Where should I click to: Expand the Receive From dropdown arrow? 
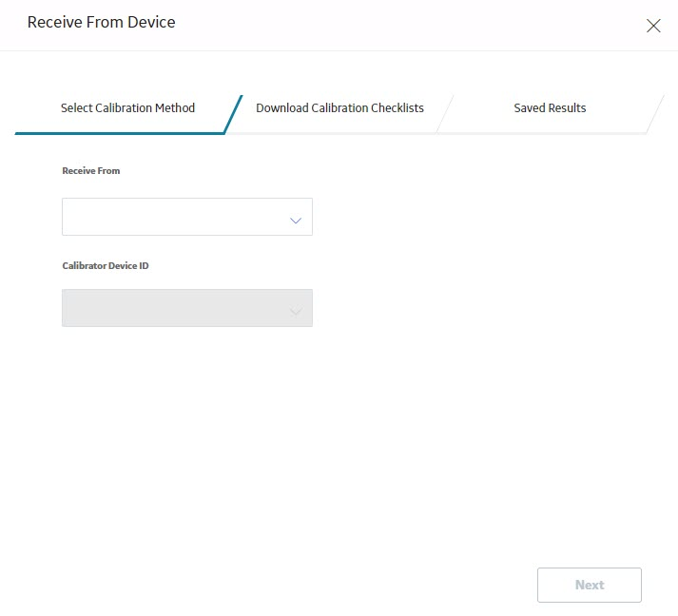(296, 221)
